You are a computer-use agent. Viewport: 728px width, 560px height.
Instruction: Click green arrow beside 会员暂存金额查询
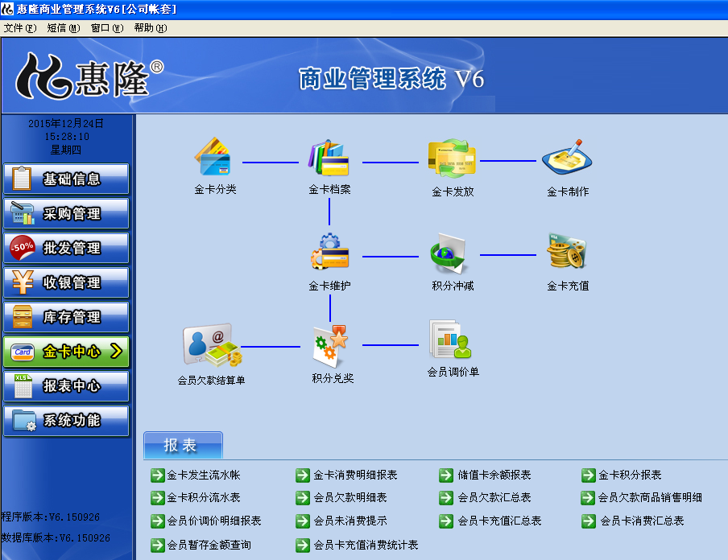[x=157, y=545]
